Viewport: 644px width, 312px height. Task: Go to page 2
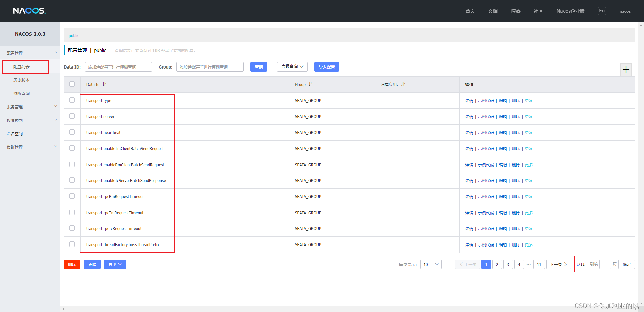point(497,264)
